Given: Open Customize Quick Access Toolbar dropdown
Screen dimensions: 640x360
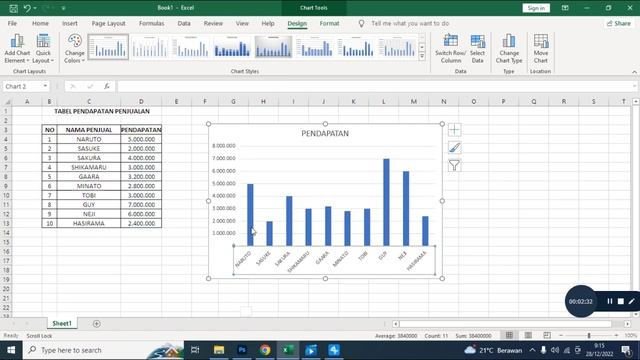Looking at the screenshot, I should click(x=63, y=8).
